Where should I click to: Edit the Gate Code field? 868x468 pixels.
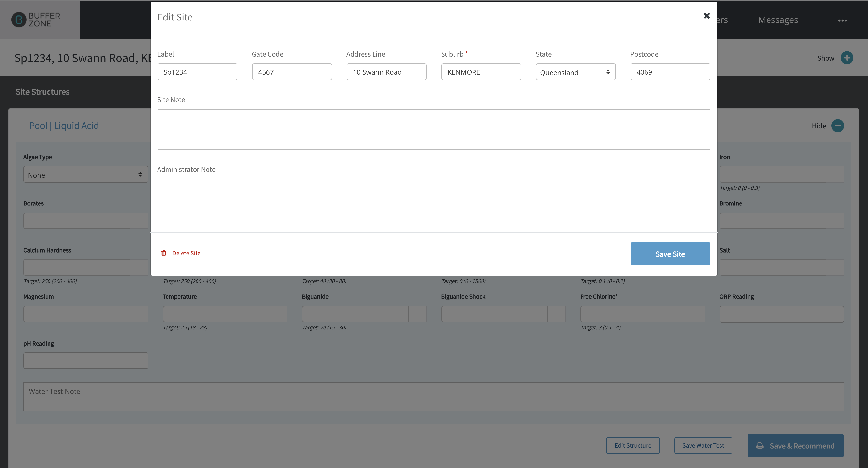(x=292, y=72)
